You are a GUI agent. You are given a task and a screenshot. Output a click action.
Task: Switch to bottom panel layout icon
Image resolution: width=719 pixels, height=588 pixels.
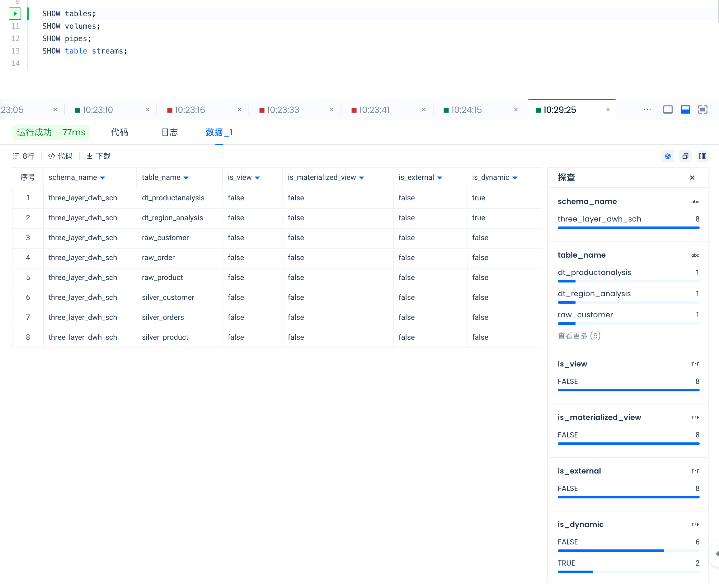pos(685,110)
